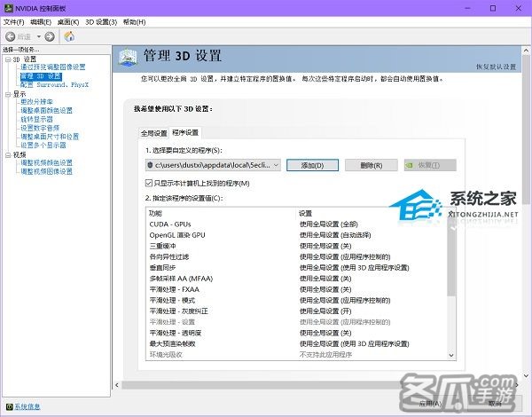Toggle 只显示本计算机上找到的程序 checkbox

(149, 184)
